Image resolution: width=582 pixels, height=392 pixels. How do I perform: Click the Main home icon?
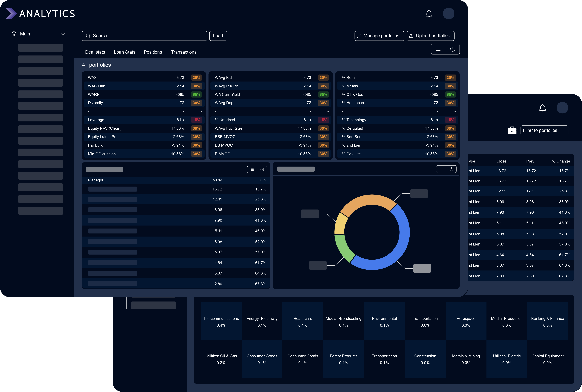pyautogui.click(x=14, y=34)
